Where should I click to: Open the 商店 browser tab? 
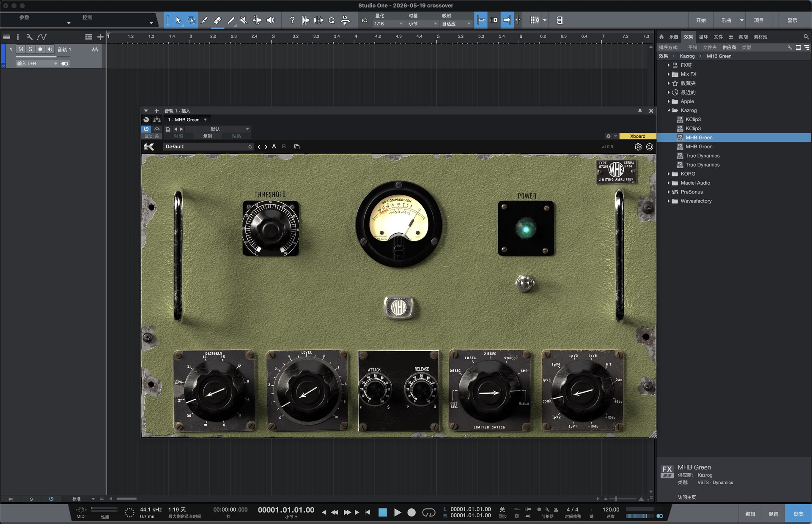(x=743, y=37)
